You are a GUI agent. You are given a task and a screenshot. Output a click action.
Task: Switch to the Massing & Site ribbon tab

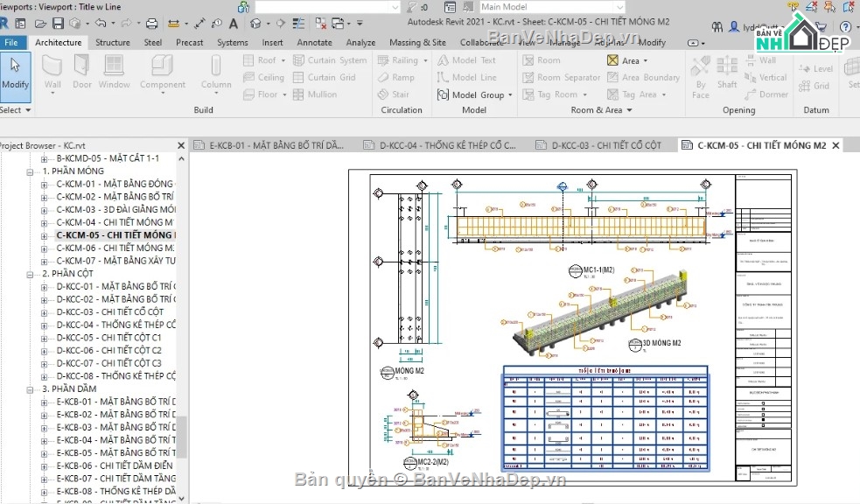417,42
